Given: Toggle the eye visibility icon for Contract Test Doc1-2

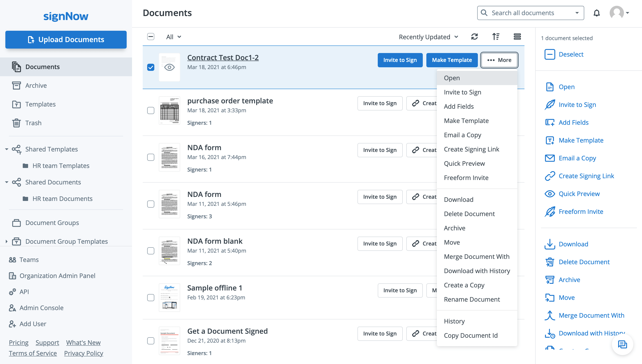Looking at the screenshot, I should [x=169, y=67].
